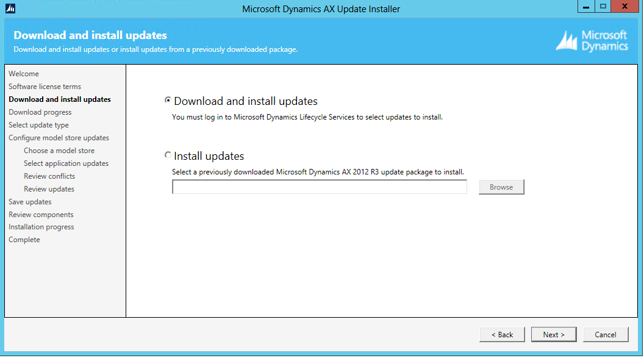Close the Update Installer window

(624, 7)
